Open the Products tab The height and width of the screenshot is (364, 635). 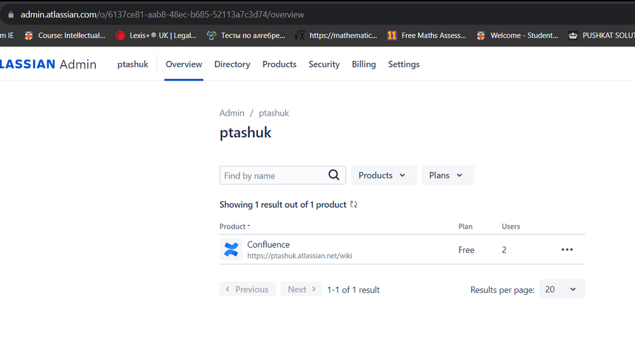[x=280, y=64]
